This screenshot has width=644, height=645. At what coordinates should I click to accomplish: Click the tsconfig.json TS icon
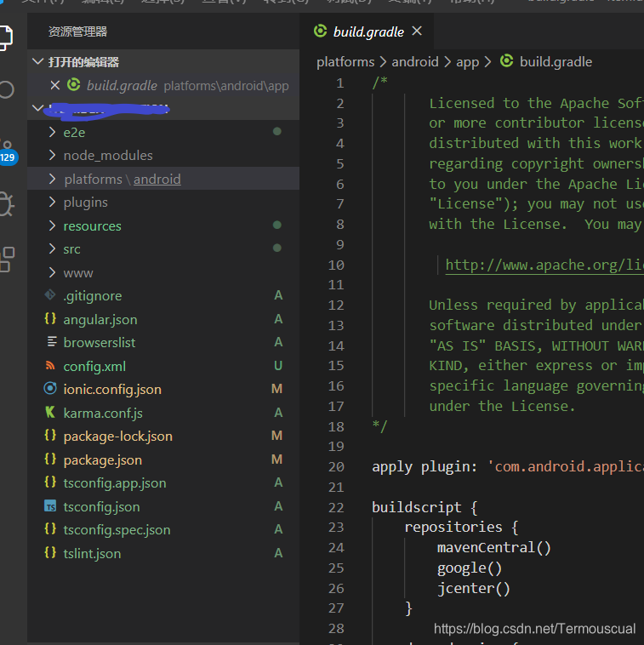[x=50, y=506]
